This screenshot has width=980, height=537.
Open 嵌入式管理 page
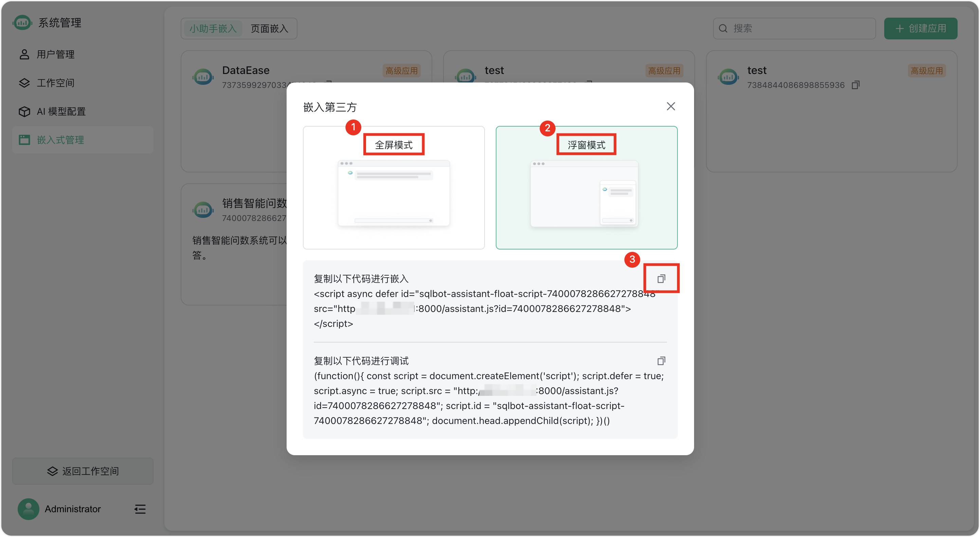(60, 140)
